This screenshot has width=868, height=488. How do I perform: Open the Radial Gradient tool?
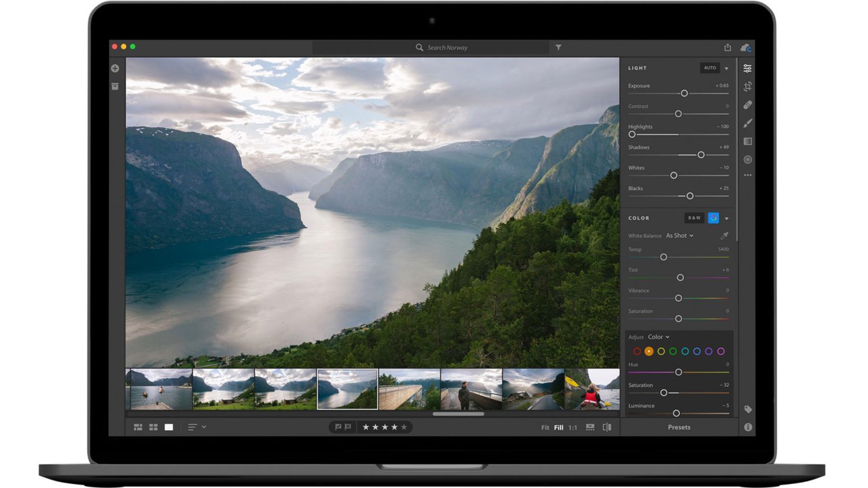point(748,160)
